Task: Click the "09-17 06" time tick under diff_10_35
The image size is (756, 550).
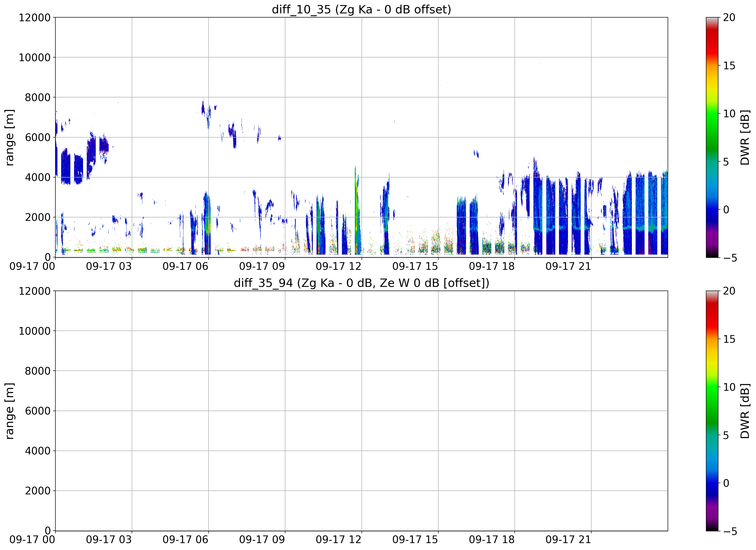Action: 185,266
